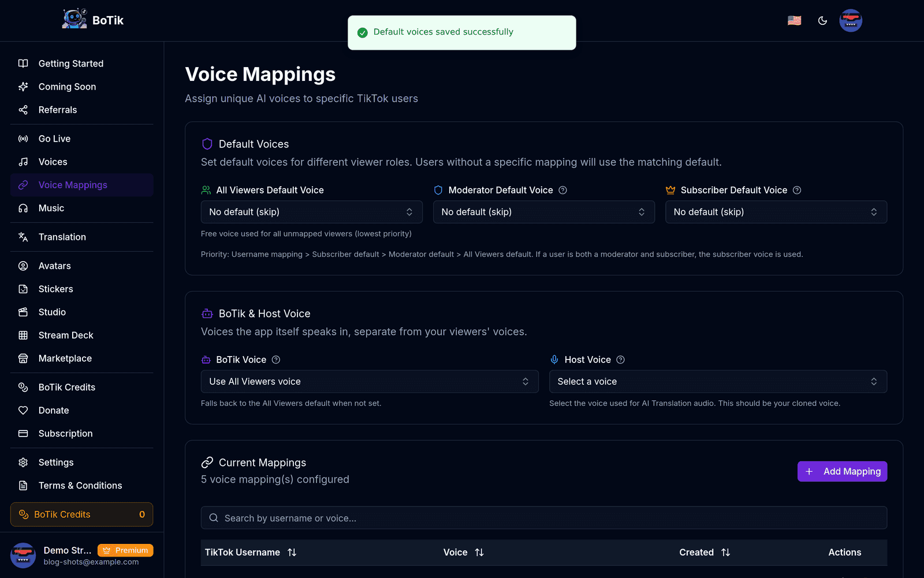Screen dimensions: 924x578
Task: Click the Settings gear icon
Action: pos(23,462)
